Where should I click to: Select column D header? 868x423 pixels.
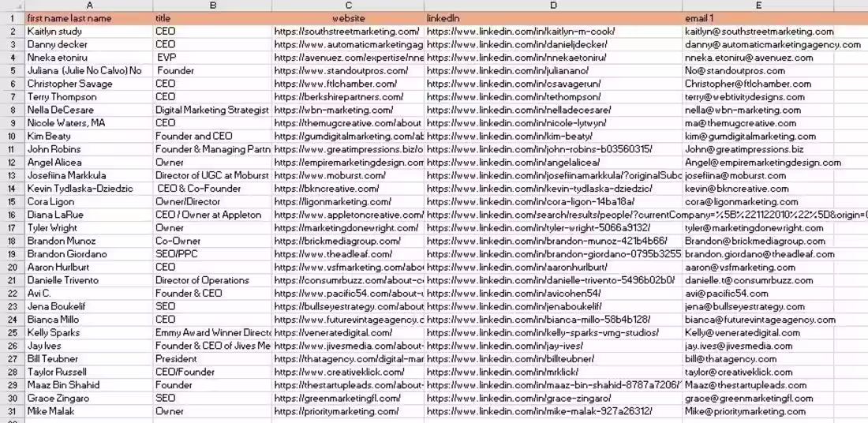coord(553,6)
